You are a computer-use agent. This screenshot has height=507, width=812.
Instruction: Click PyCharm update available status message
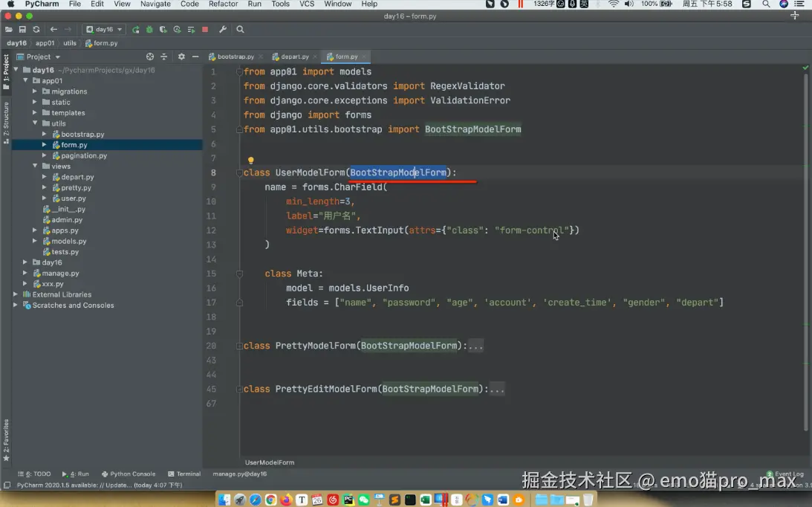[99, 485]
